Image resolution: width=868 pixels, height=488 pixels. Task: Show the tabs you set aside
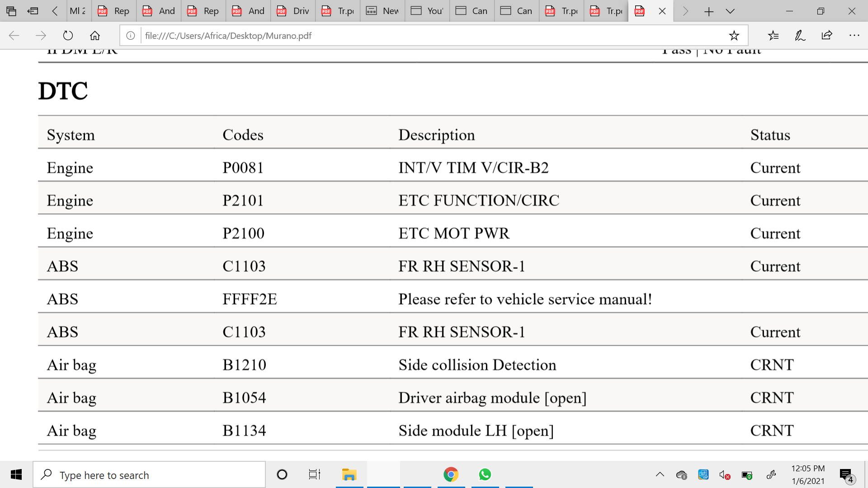pos(11,11)
